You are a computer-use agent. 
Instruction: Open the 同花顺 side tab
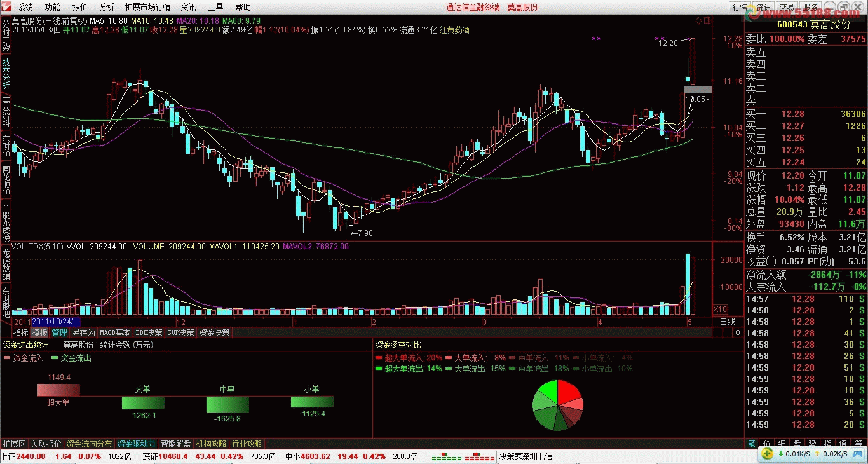pyautogui.click(x=6, y=180)
